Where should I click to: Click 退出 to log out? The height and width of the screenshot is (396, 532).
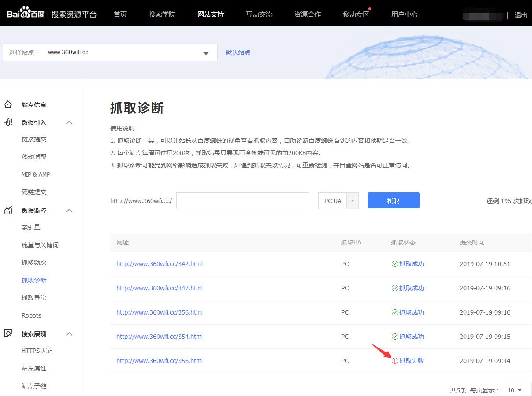(x=521, y=15)
